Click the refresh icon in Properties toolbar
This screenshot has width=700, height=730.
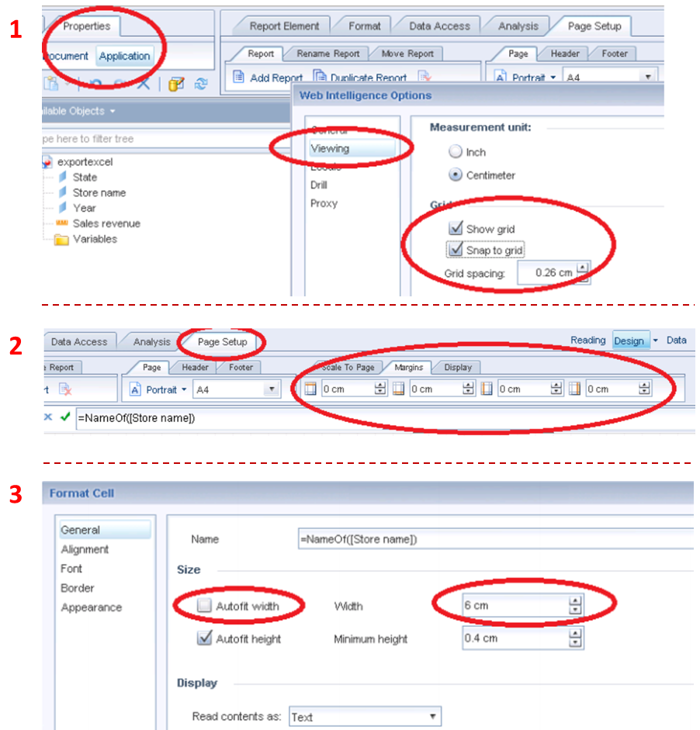pos(201,84)
